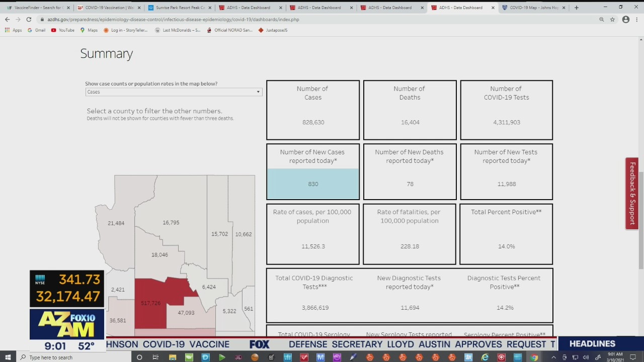The image size is (644, 362).
Task: Open the cases or population rates dropdown
Action: [174, 92]
